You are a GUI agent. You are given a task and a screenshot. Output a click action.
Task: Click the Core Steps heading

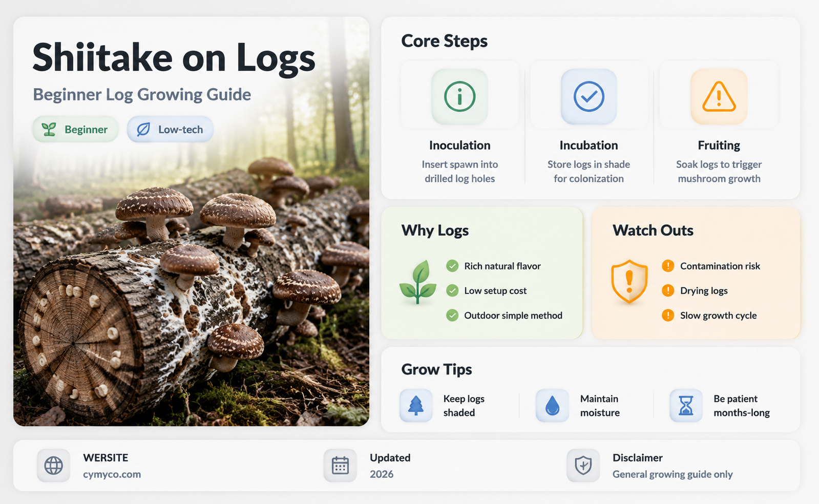pyautogui.click(x=444, y=41)
